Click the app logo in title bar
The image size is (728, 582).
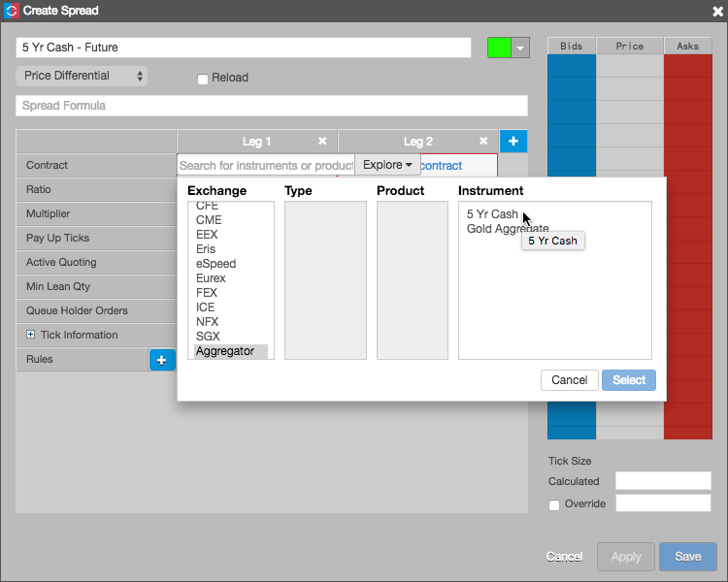pos(11,11)
